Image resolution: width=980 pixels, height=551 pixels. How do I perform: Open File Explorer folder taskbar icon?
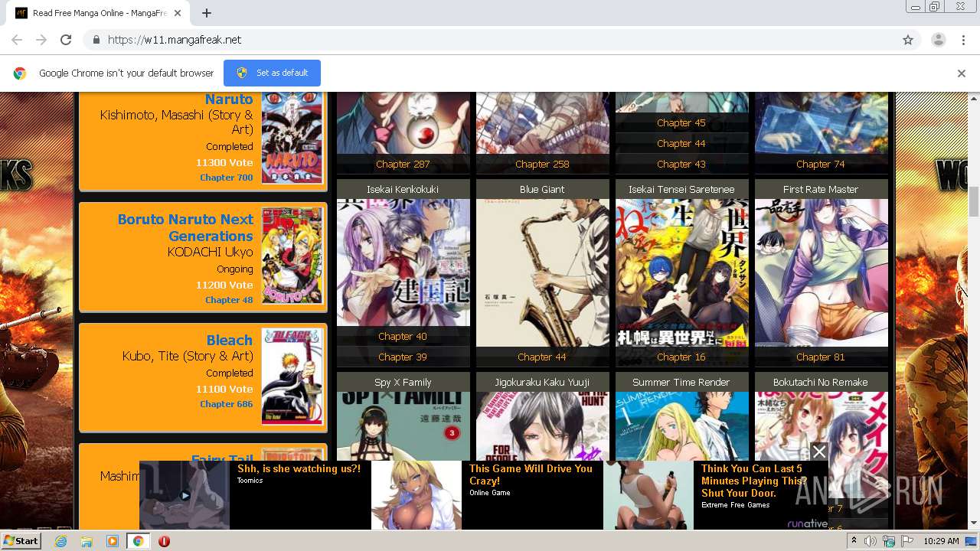click(x=87, y=541)
